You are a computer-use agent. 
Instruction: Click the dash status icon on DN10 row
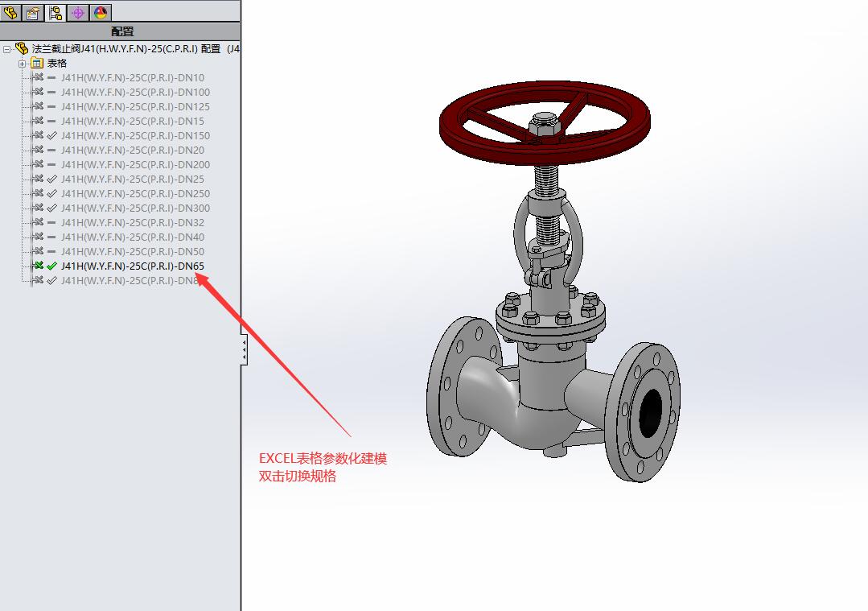(x=51, y=77)
